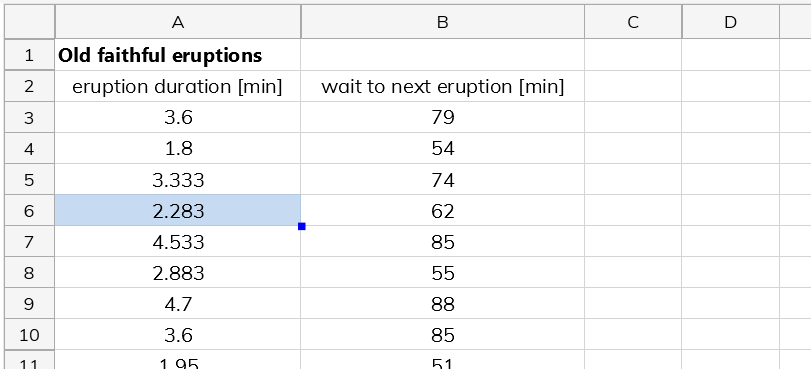This screenshot has height=369, width=811.
Task: Click cell with value 62
Action: click(x=443, y=211)
